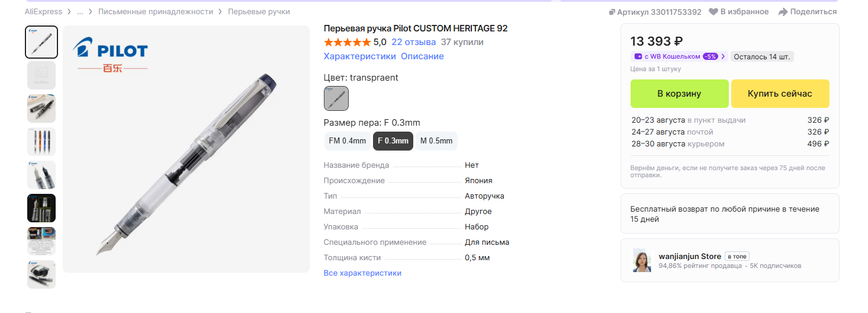The width and height of the screenshot is (868, 313).
Task: Click the price 13 393 ₽
Action: [x=657, y=41]
